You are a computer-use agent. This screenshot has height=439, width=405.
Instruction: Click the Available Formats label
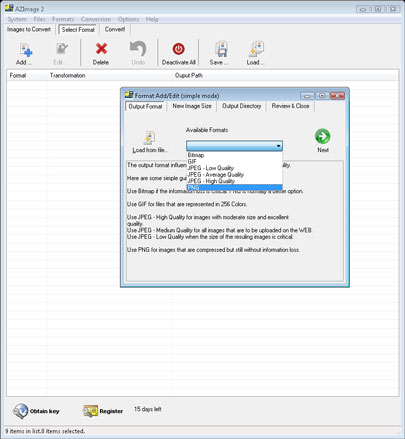[x=207, y=130]
